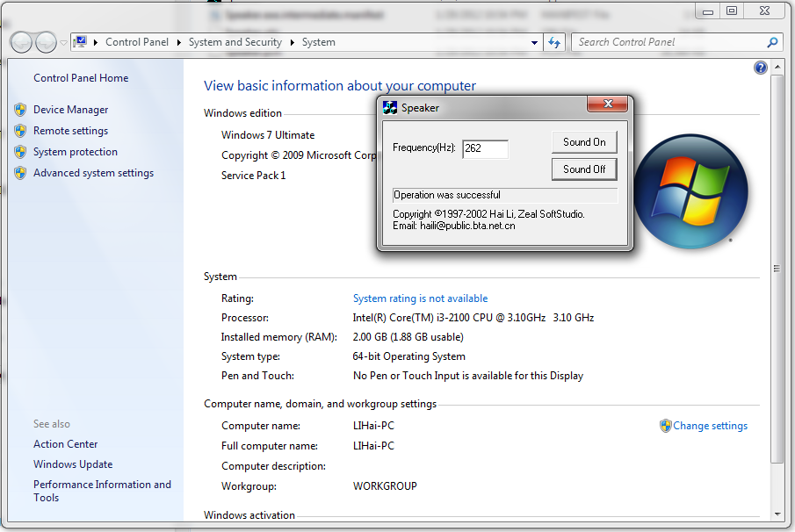Click the shield icon next to Change settings
Screen dimensions: 795x532
666,426
